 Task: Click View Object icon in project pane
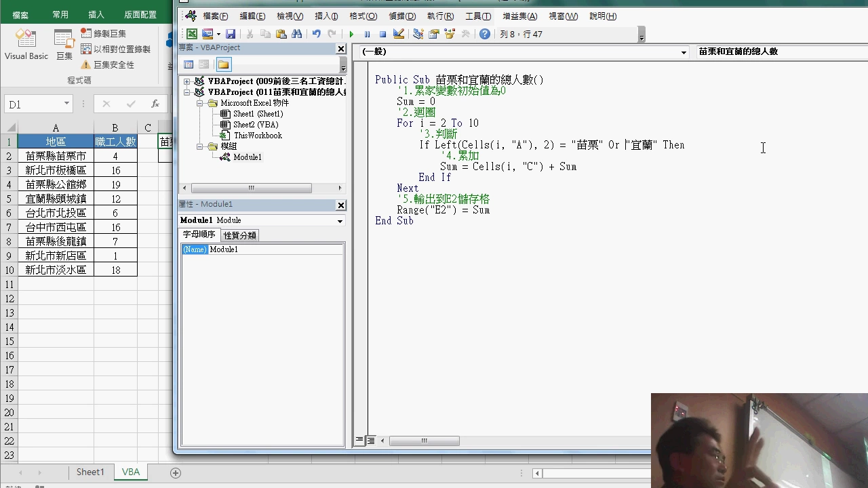(203, 64)
